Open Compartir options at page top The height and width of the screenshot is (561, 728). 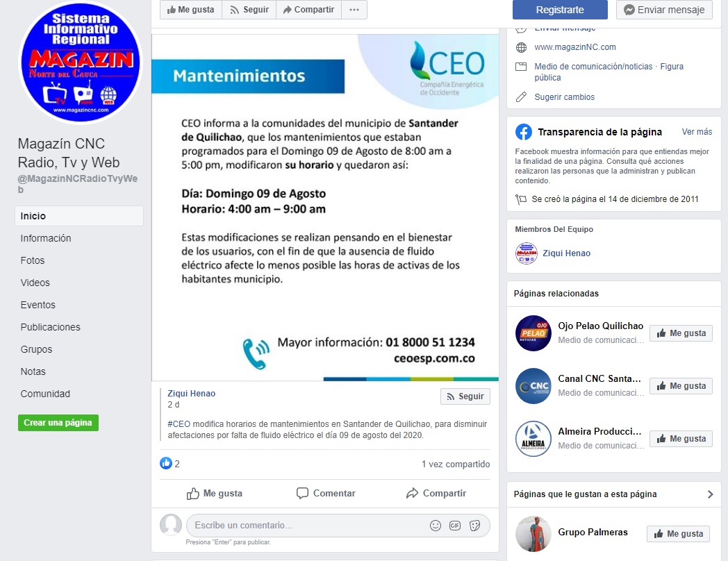click(308, 10)
